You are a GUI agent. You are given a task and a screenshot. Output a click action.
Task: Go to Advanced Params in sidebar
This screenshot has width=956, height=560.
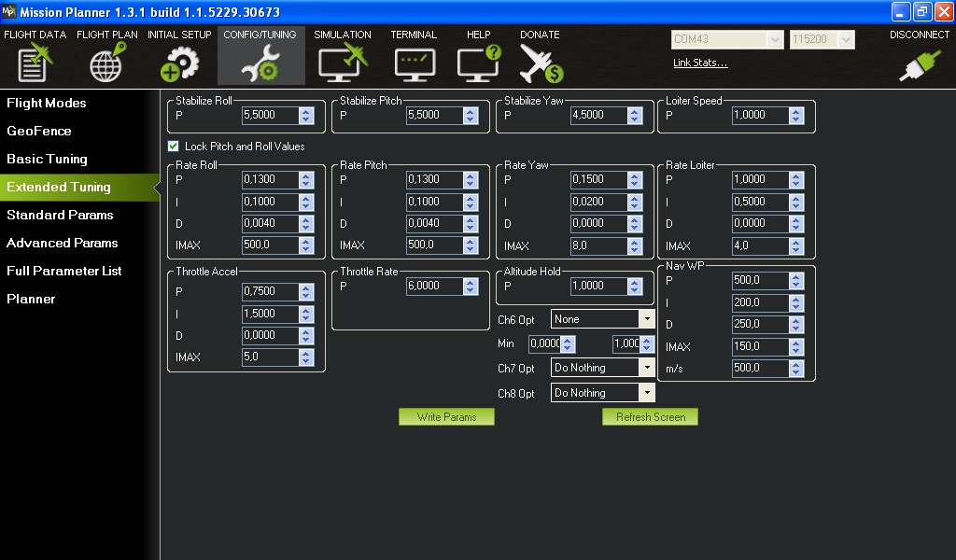click(63, 244)
